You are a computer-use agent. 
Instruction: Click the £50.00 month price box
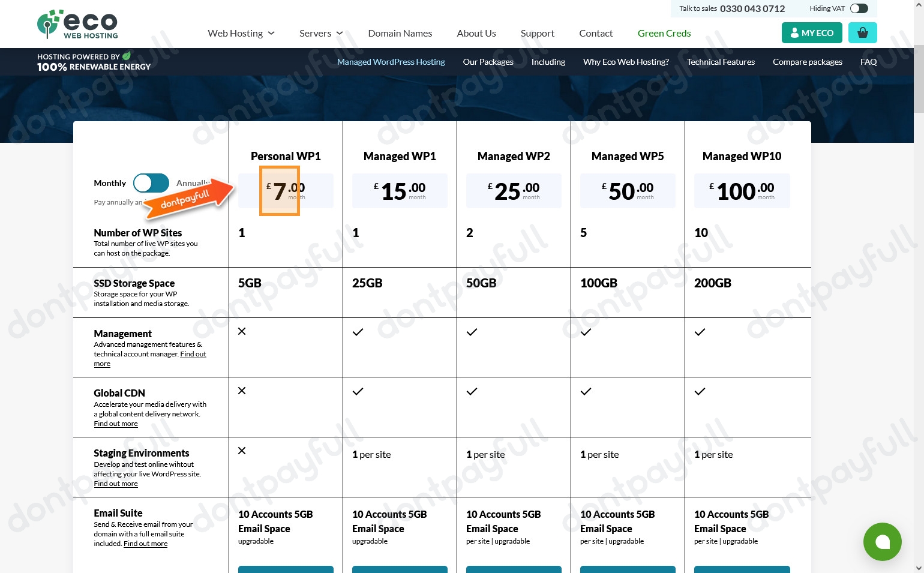point(628,191)
